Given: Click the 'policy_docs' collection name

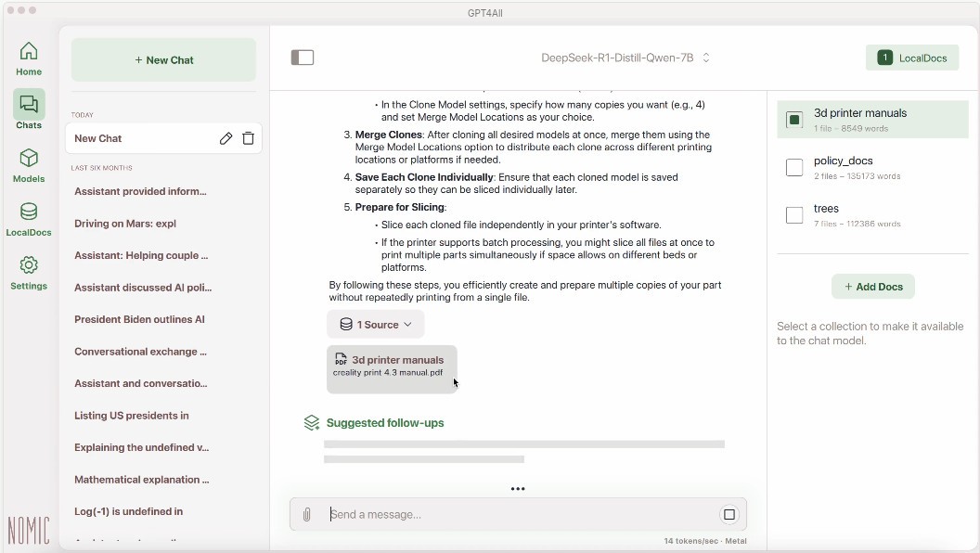Looking at the screenshot, I should (x=844, y=161).
